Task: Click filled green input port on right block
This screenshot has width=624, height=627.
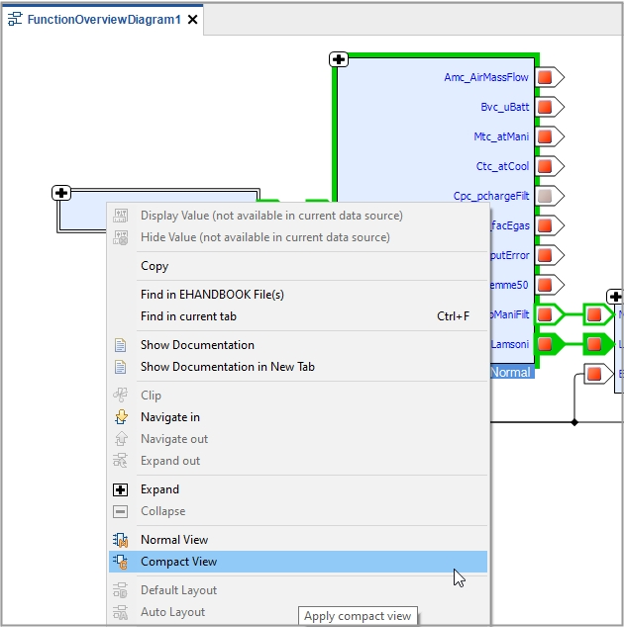Action: pos(598,344)
